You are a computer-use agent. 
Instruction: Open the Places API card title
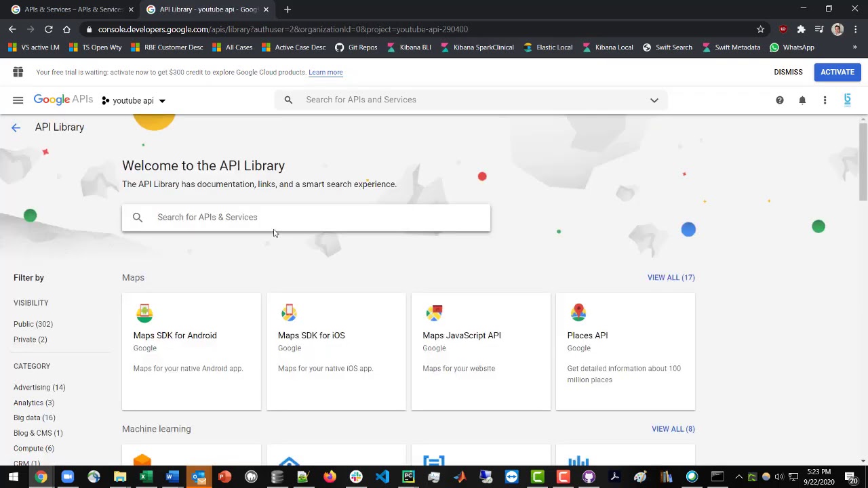click(587, 335)
